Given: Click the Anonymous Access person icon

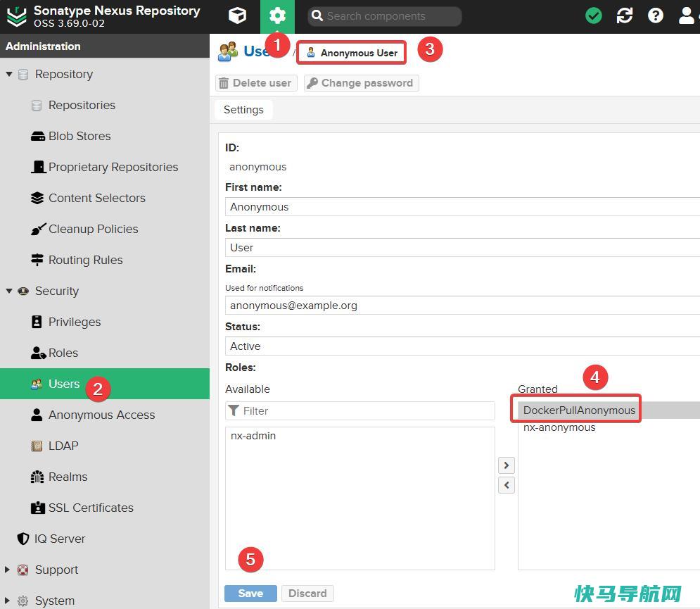Looking at the screenshot, I should tap(37, 415).
